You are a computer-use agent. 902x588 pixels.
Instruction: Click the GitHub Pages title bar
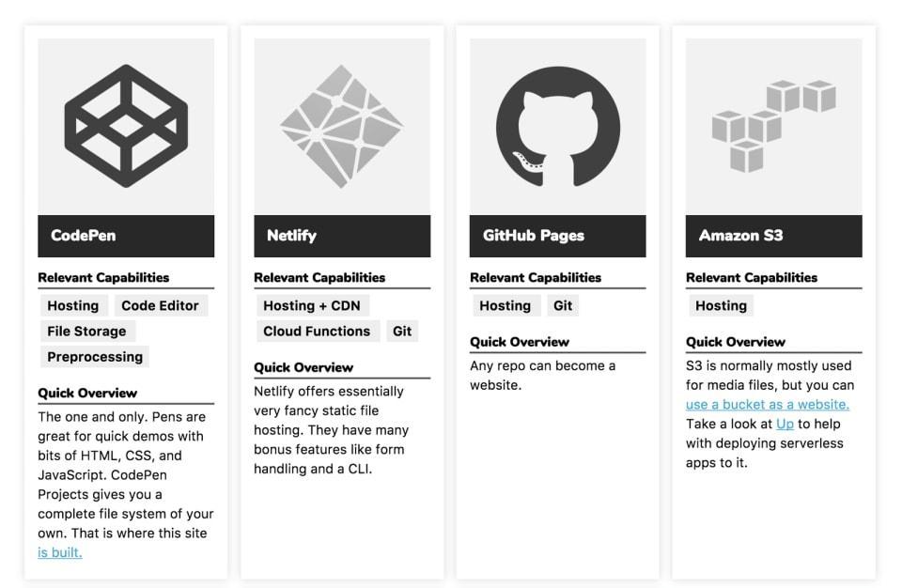pyautogui.click(x=534, y=236)
